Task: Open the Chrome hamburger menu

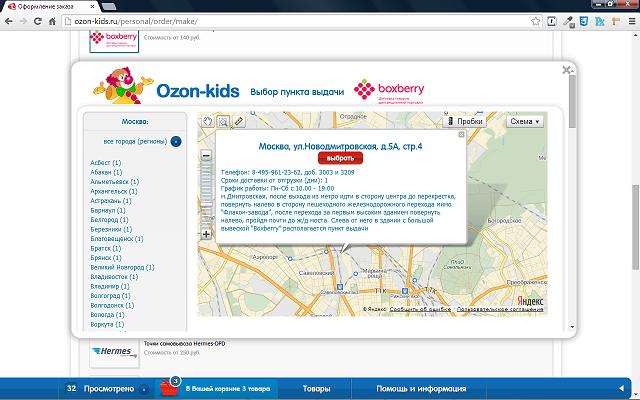Action: (x=632, y=21)
